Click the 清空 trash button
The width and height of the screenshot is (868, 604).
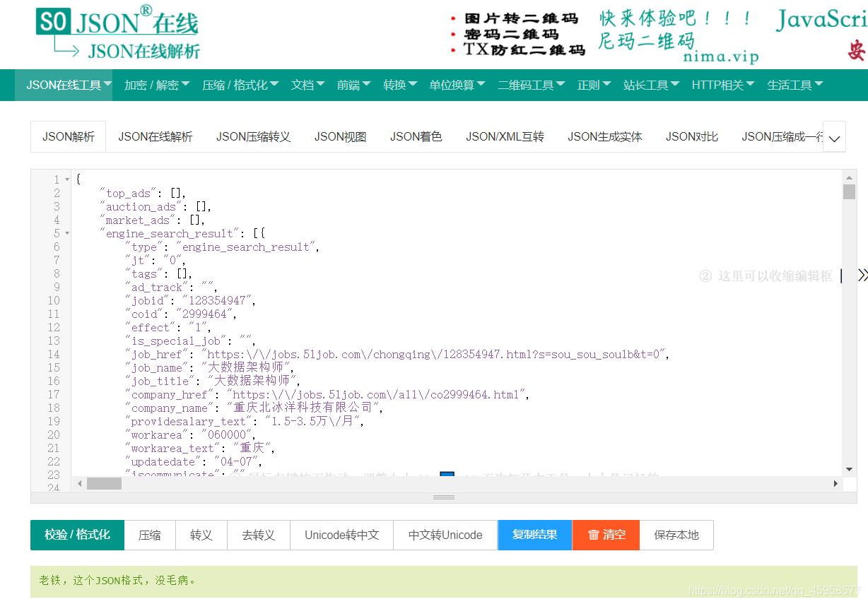(606, 535)
